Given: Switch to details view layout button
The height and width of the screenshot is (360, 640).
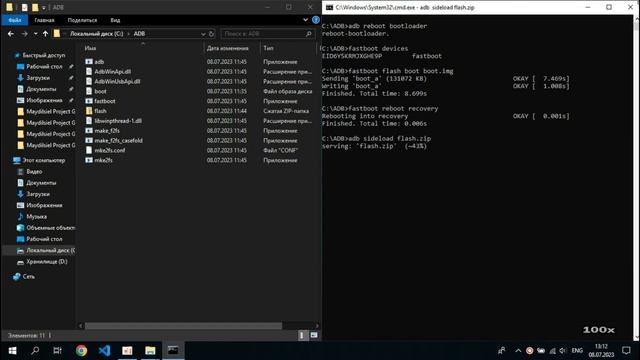Looking at the screenshot, I should (302, 335).
